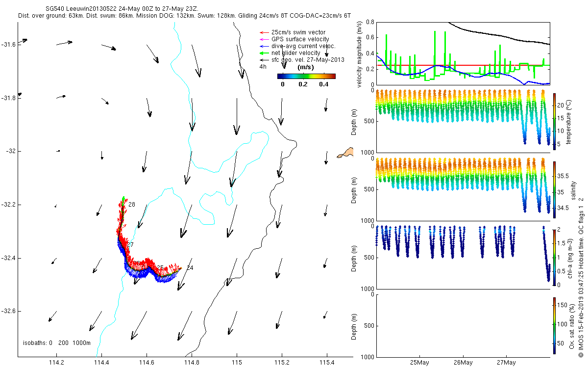Click the '0.4' tick under the velocity colorbar
Screen dimensions: 588x368
pos(323,84)
